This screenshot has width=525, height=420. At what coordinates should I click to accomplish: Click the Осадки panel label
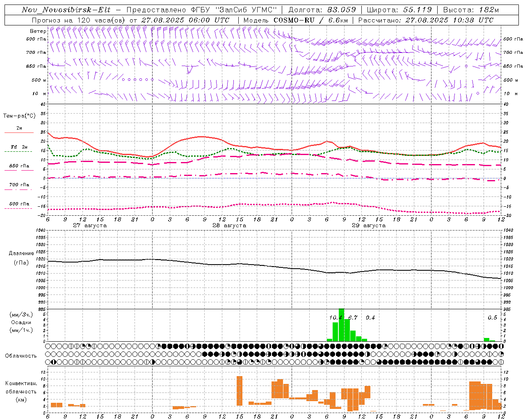point(21,322)
